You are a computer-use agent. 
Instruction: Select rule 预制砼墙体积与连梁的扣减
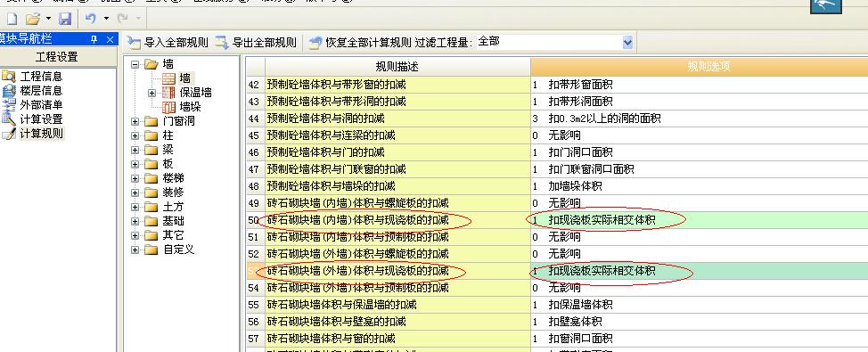click(397, 135)
